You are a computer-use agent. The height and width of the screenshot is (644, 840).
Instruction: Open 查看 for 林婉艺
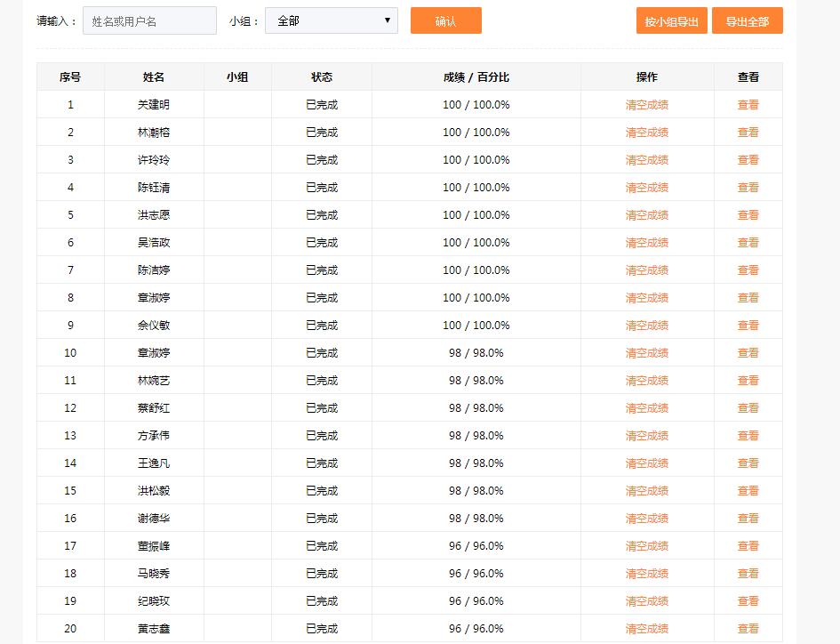click(748, 381)
